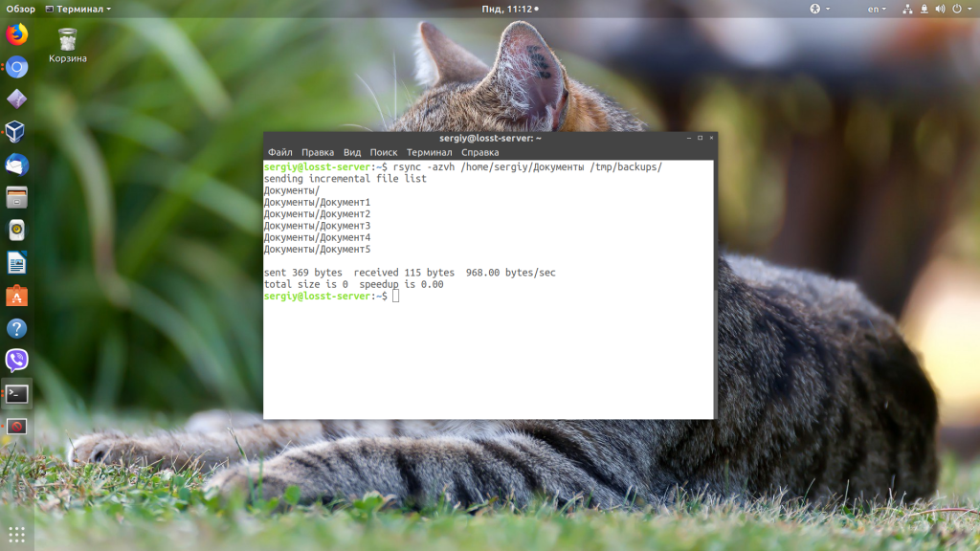Launch Thunderbird mail client
980x551 pixels.
point(16,165)
